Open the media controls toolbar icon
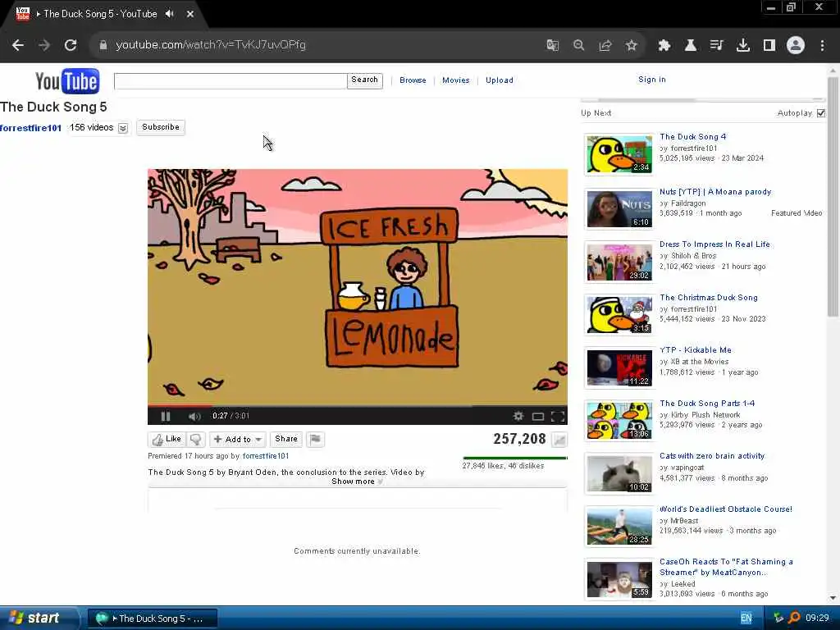This screenshot has width=840, height=630. click(717, 45)
